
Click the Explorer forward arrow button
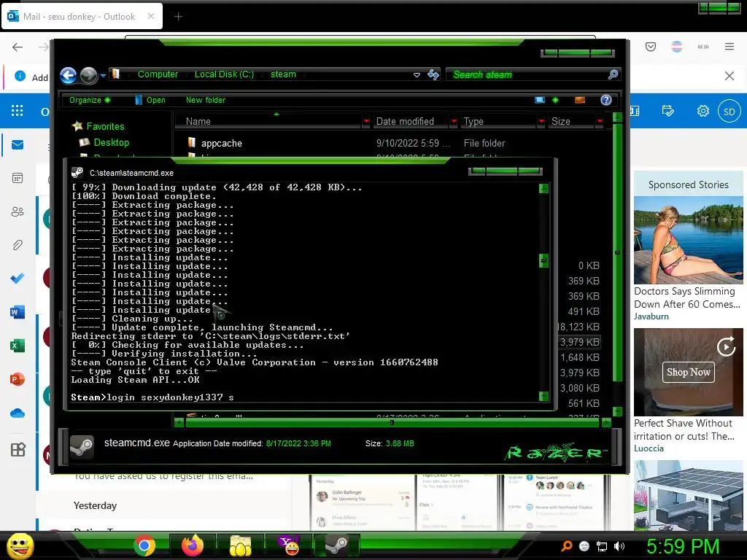(88, 75)
